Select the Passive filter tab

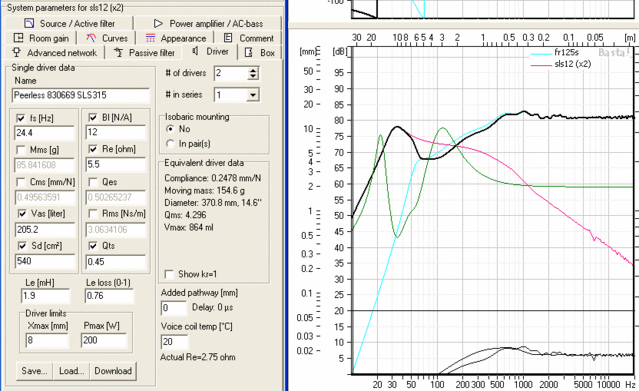[144, 53]
